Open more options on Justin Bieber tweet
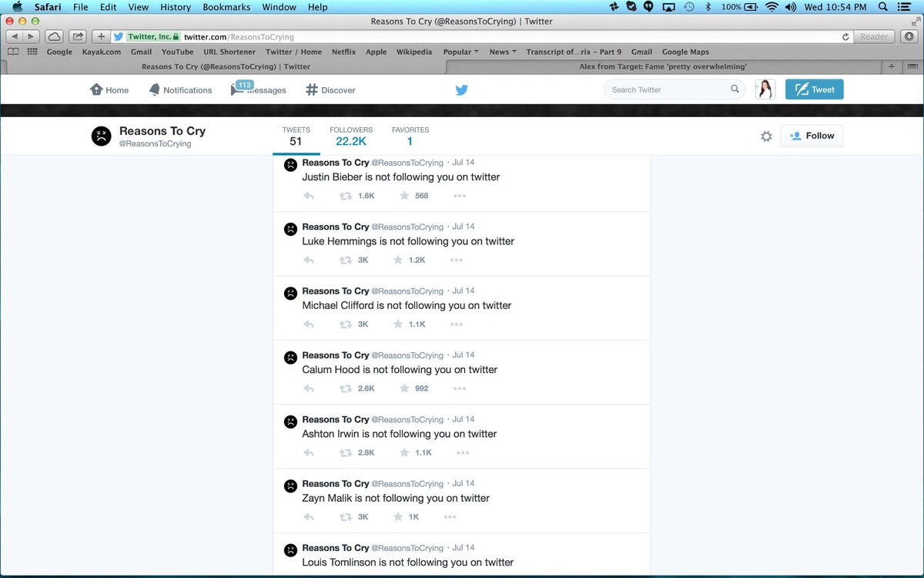The width and height of the screenshot is (924, 578). coord(460,196)
